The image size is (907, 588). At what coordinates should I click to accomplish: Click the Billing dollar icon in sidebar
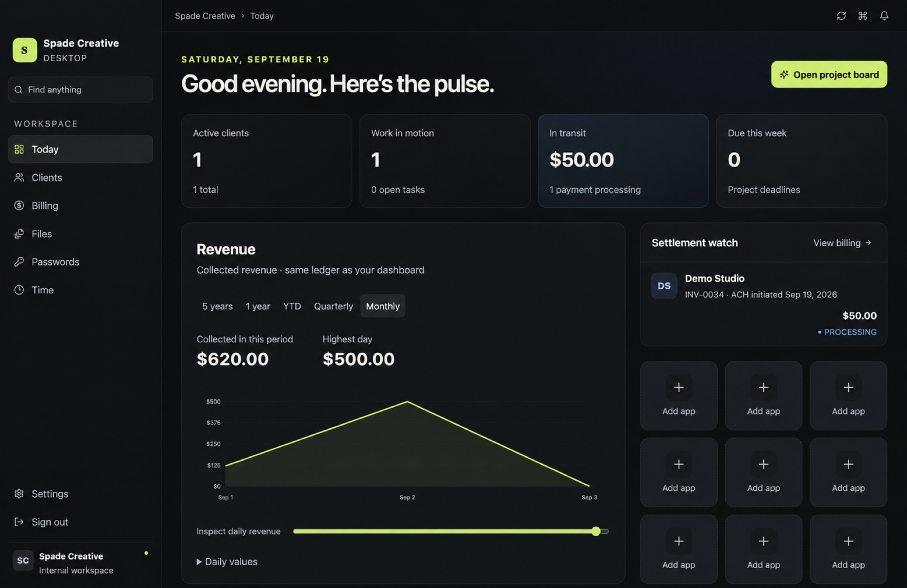point(19,206)
